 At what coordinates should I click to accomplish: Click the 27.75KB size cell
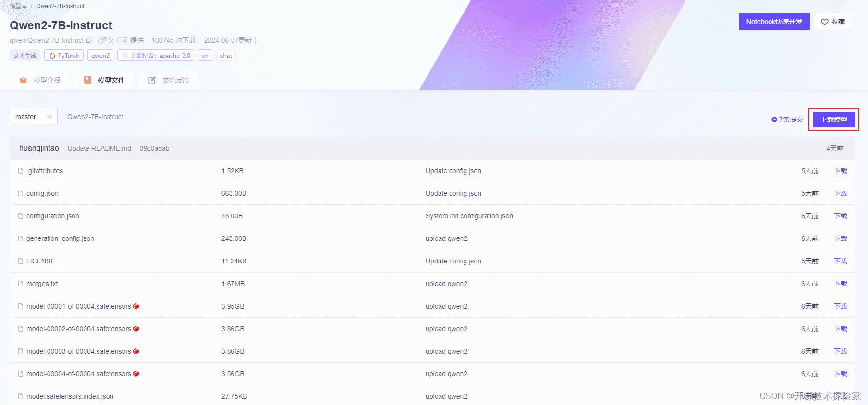234,396
